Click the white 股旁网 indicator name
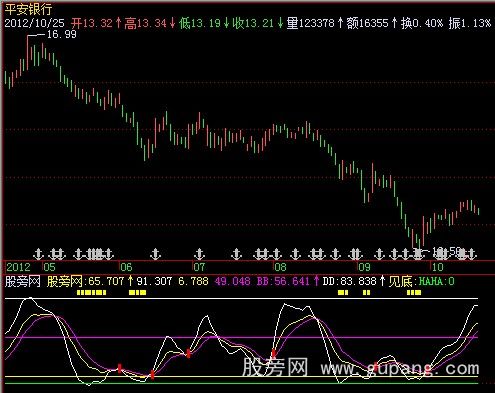Screen dimensions: 495x393 coord(23,282)
